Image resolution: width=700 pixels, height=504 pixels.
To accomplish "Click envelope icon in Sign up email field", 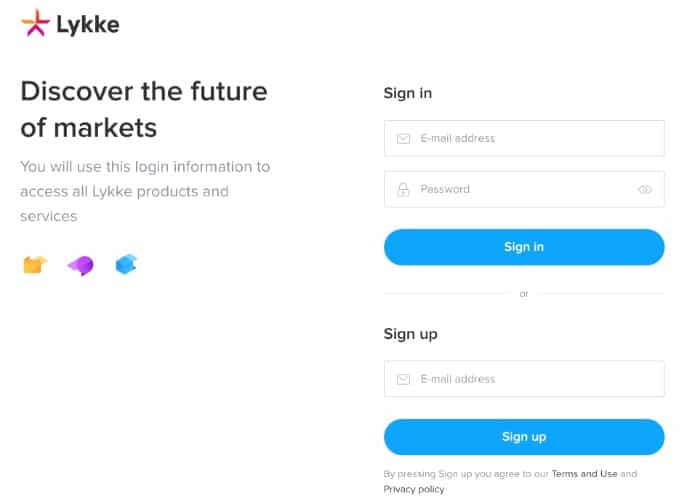I will (403, 379).
